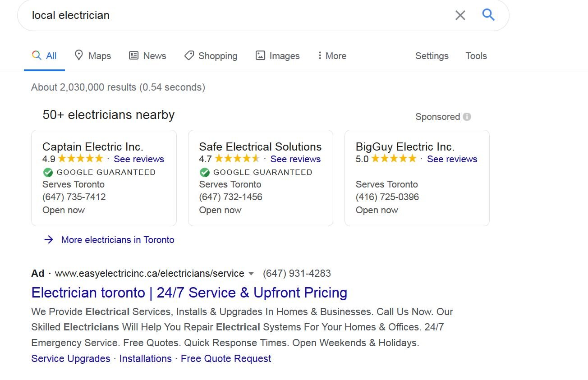Screen dimensions: 588x380
Task: Click the Sponsored info icon
Action: 467,117
